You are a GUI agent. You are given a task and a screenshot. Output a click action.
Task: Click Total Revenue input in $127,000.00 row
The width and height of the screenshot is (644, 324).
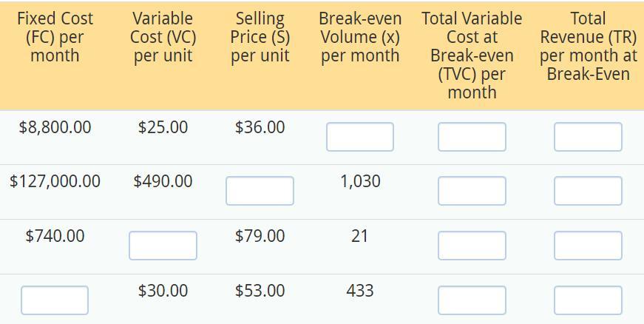588,191
